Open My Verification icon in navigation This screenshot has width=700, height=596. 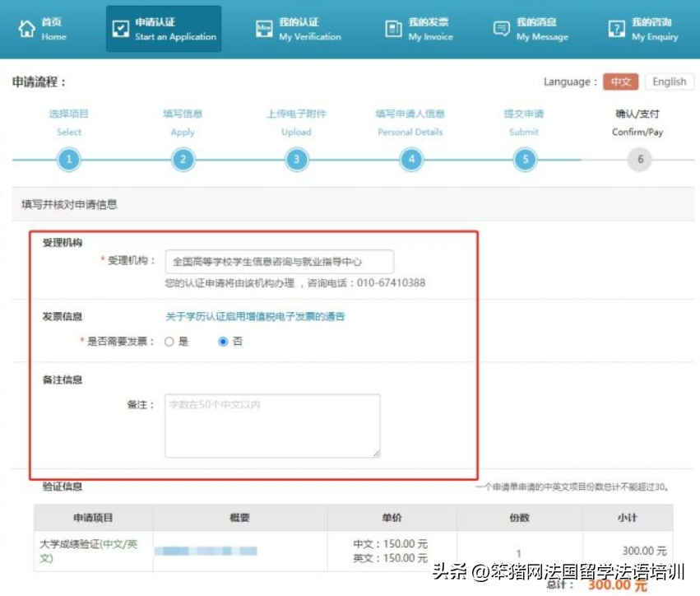pos(264,29)
